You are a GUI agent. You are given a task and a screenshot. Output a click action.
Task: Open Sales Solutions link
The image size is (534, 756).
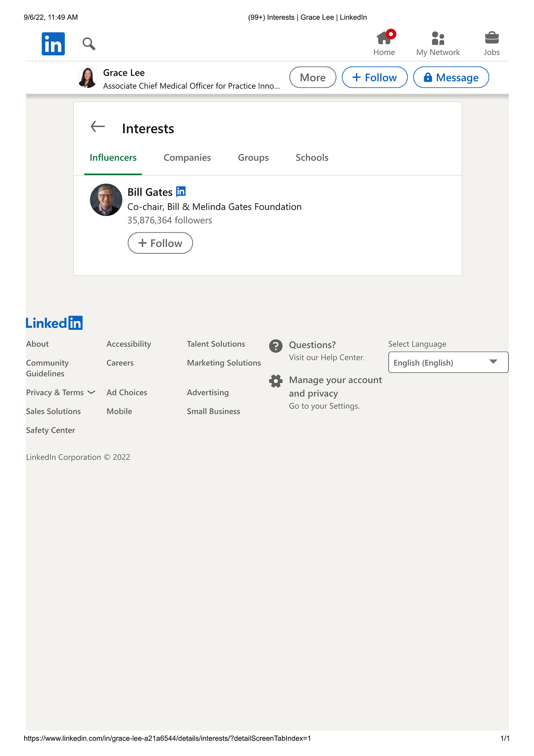(54, 411)
